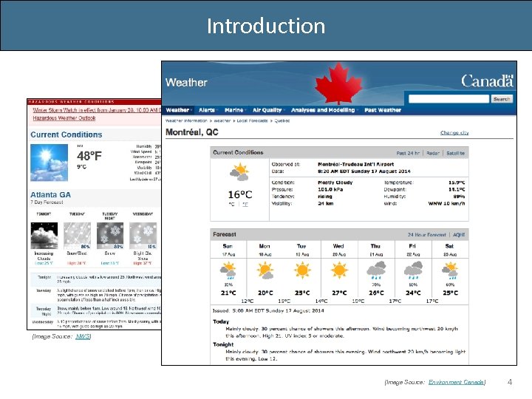Screen dimensions: 532x399
Task: Open the Radar link
Action: (x=432, y=153)
